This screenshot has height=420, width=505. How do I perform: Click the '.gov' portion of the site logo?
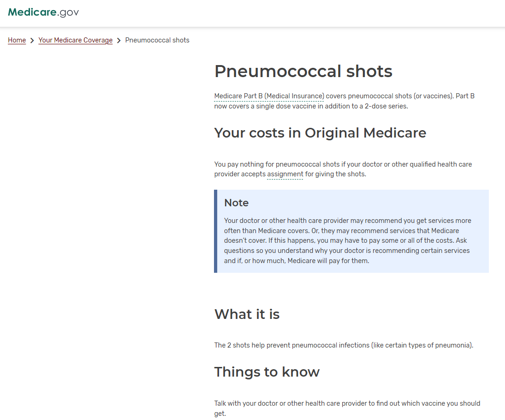coord(68,12)
